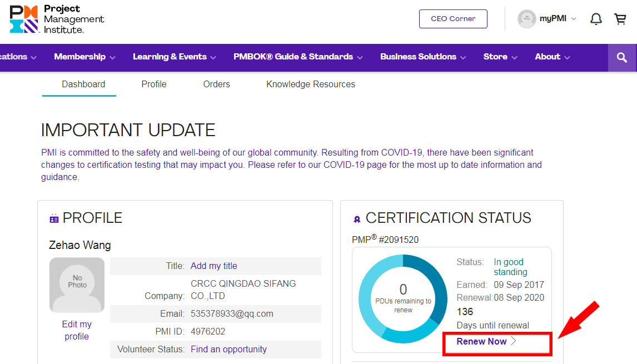Click the Add my title link
Screen dimensions: 637x364
coord(213,266)
